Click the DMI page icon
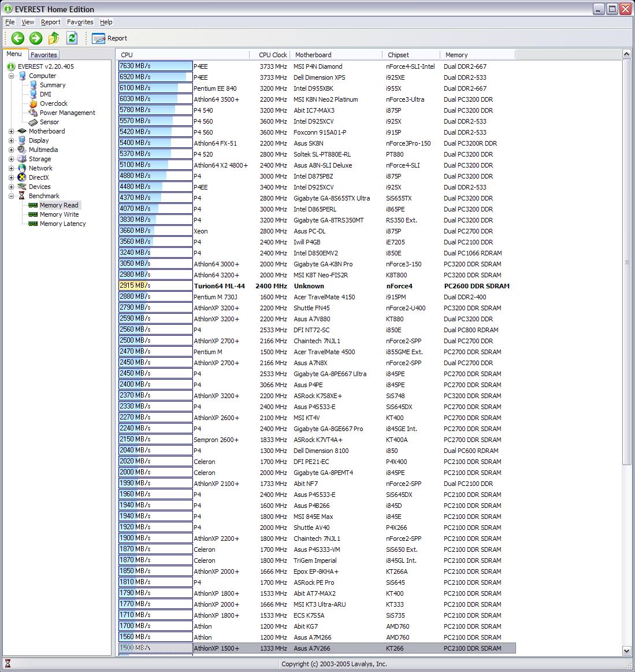635x672 pixels. 33,94
